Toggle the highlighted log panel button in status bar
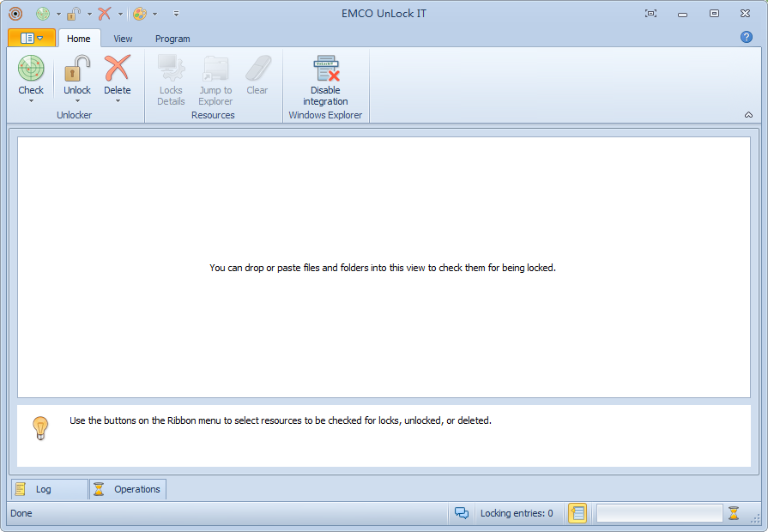This screenshot has width=768, height=532. (x=578, y=513)
